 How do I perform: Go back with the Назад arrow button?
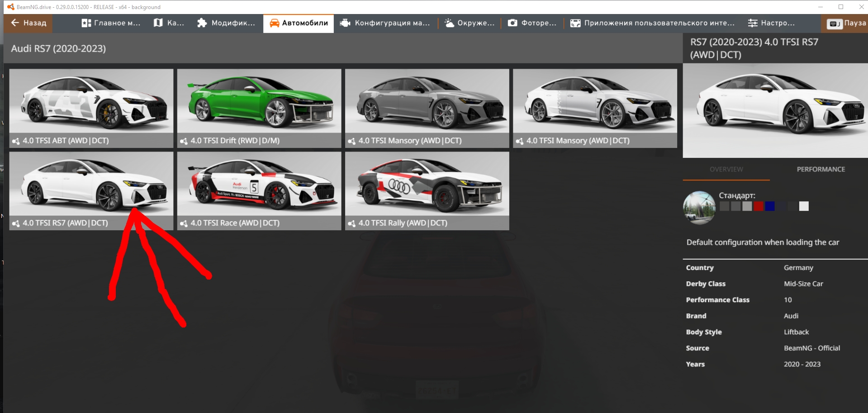tap(28, 23)
